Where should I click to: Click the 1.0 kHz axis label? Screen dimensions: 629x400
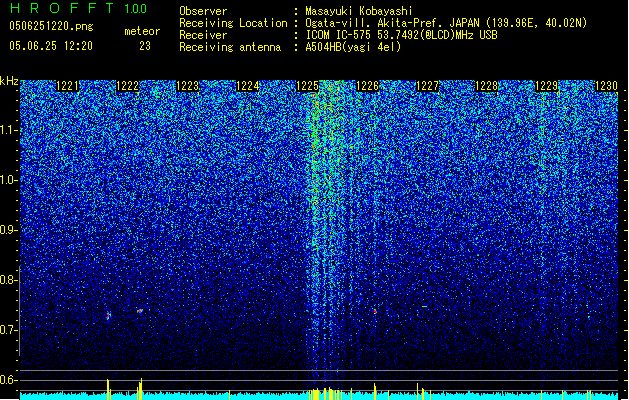(x=9, y=180)
